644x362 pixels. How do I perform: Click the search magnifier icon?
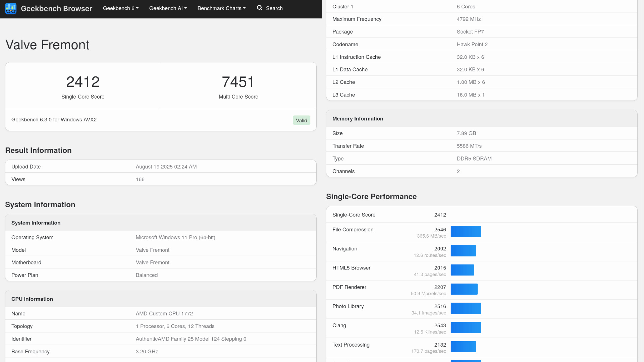[x=260, y=8]
